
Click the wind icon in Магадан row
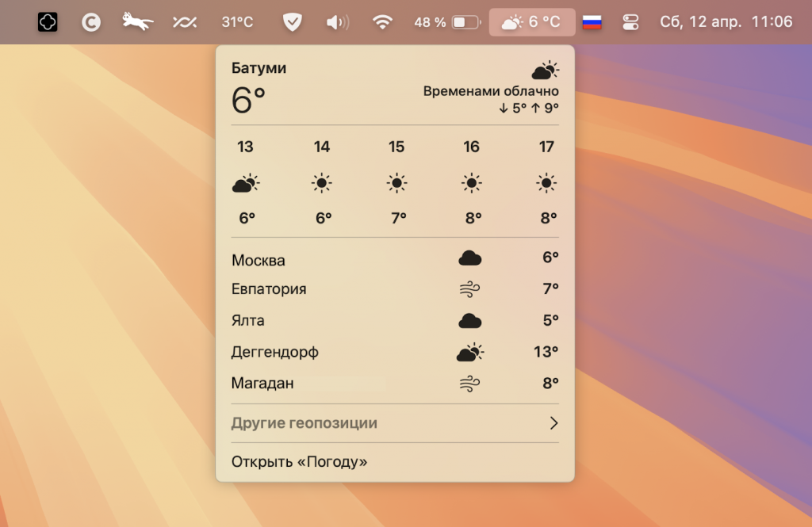[x=469, y=384]
